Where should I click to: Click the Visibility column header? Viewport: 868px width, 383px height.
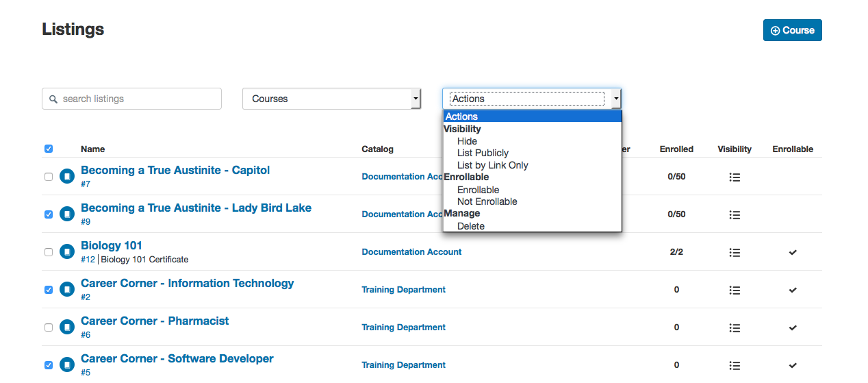tap(735, 149)
